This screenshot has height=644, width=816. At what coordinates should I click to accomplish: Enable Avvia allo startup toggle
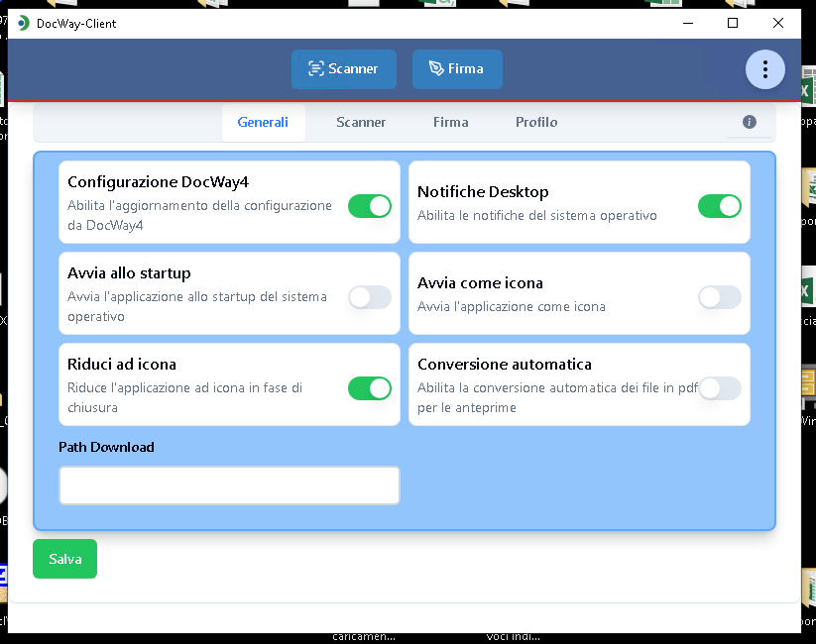[x=369, y=297]
